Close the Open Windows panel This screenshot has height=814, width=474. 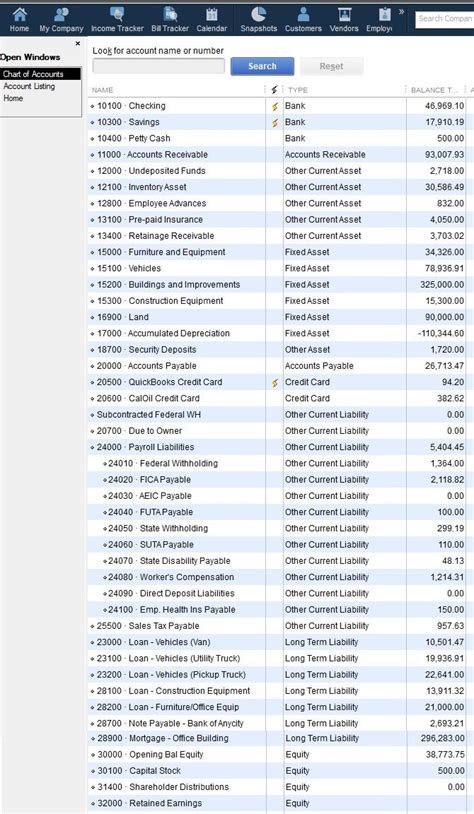pos(77,44)
